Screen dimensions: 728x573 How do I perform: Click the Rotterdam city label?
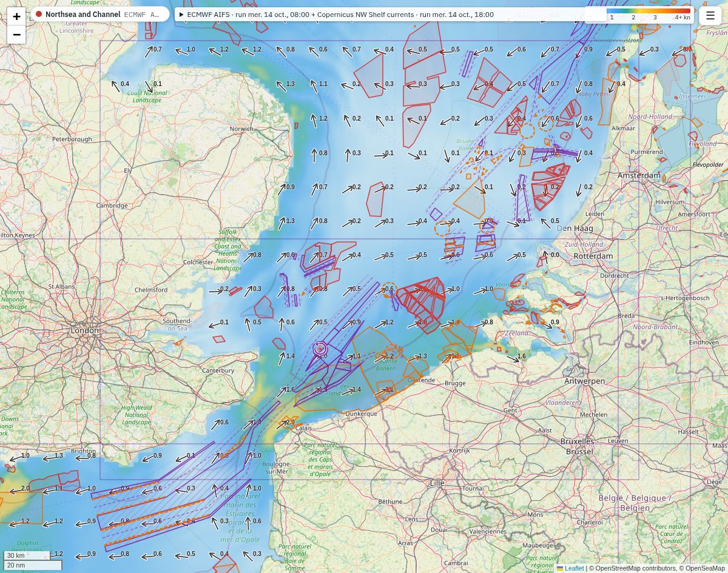(593, 256)
